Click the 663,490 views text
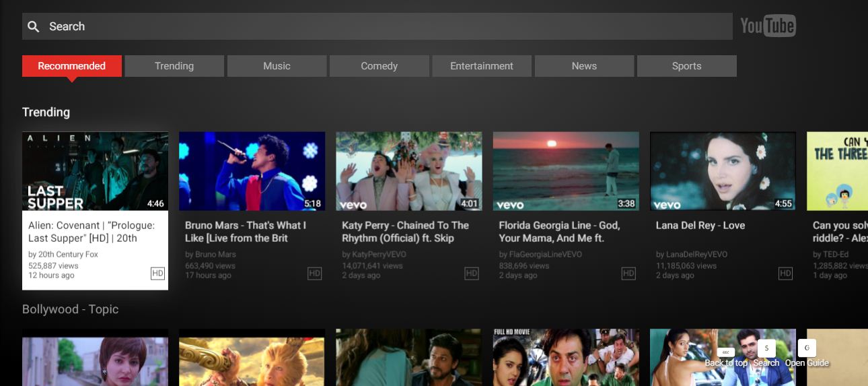868x386 pixels. (211, 265)
